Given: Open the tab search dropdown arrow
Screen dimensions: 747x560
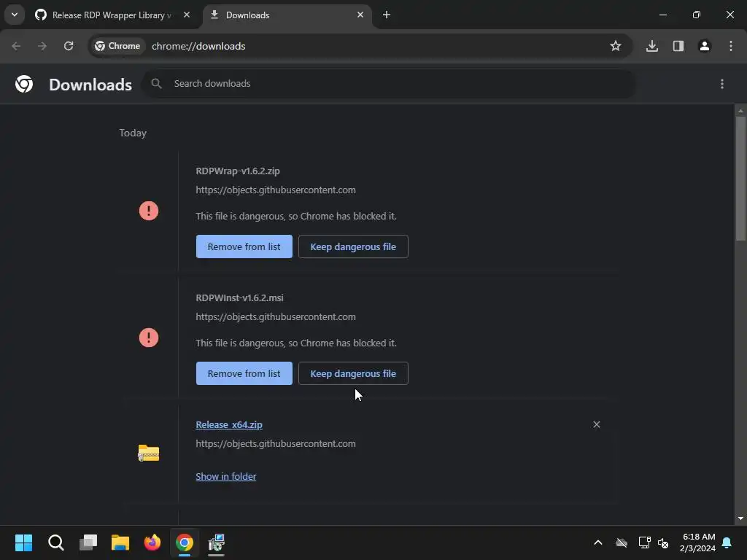Looking at the screenshot, I should point(15,15).
